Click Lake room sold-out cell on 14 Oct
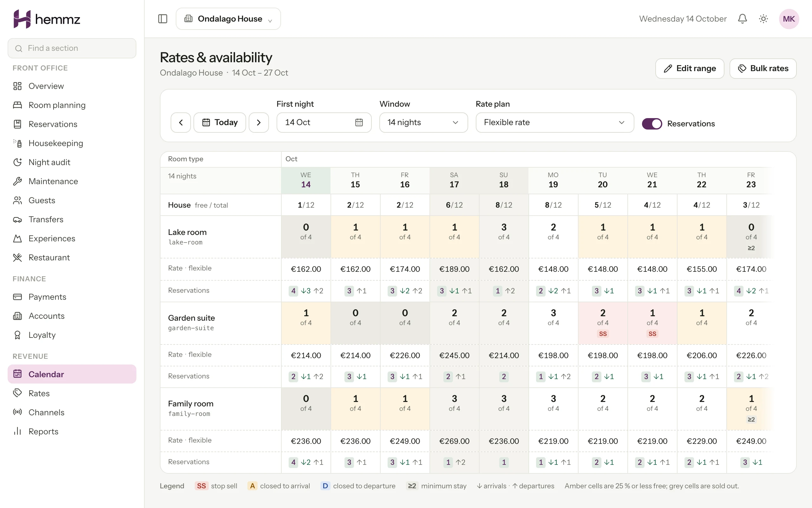Image resolution: width=812 pixels, height=508 pixels. tap(306, 237)
